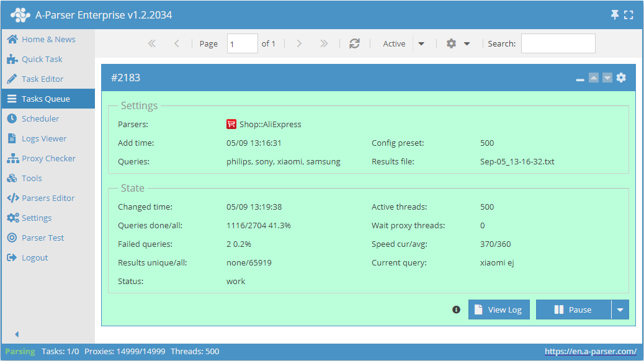Collapse the left sidebar arrow
Viewport: 644px width, 361px height.
point(17,334)
